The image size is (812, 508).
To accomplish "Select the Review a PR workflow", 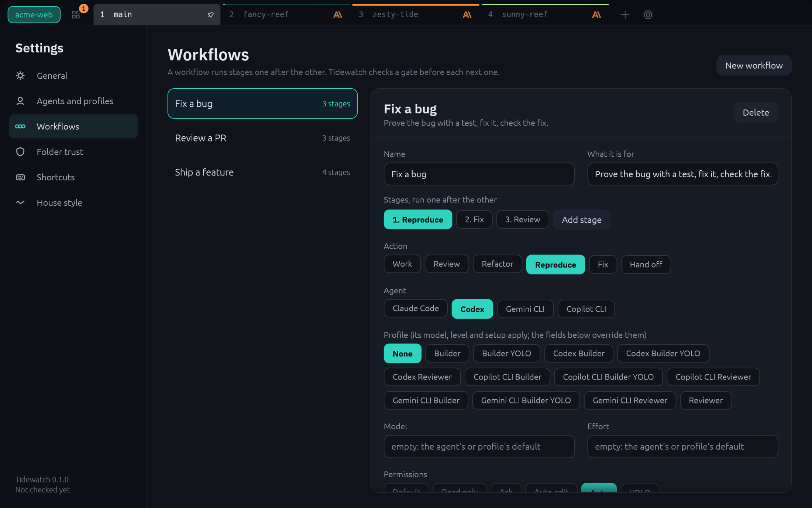I will coord(262,138).
